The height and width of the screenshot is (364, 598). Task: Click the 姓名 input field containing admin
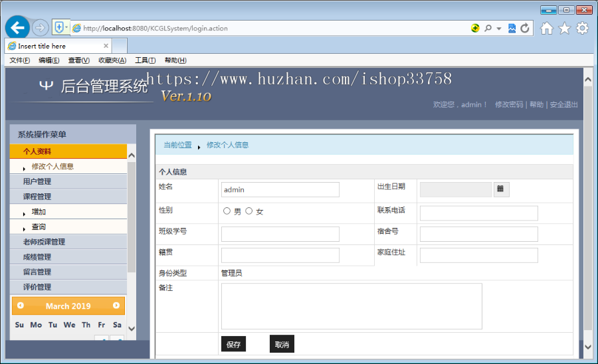(280, 189)
